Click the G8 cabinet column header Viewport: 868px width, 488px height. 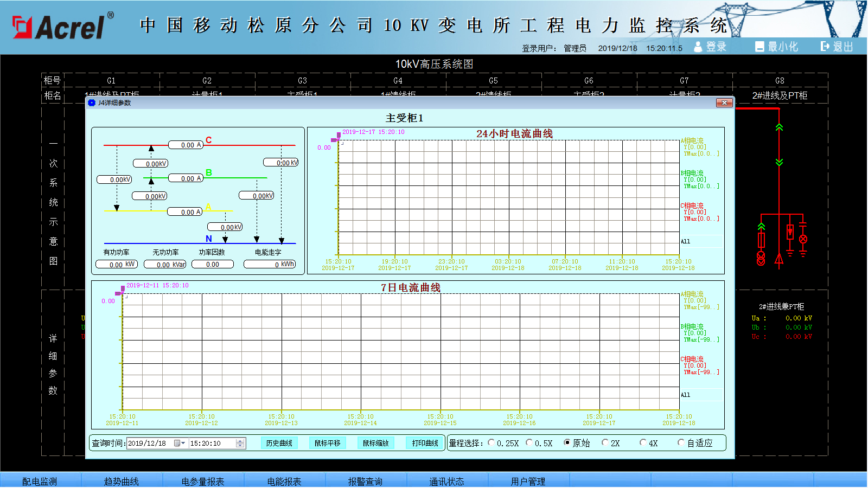coord(780,80)
